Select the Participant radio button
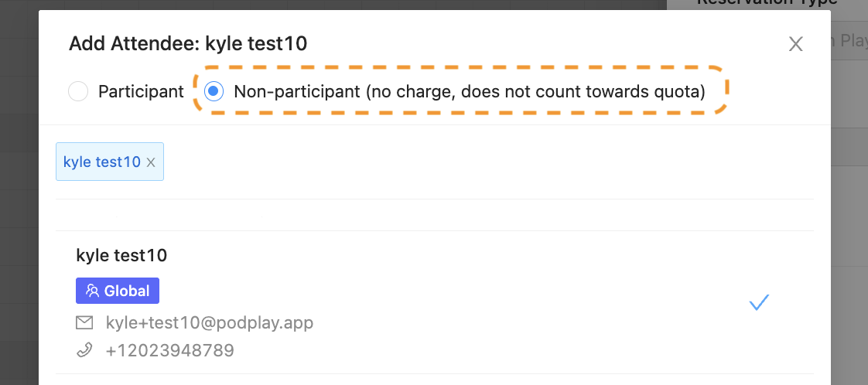Screen dimensions: 868x385 [x=78, y=92]
